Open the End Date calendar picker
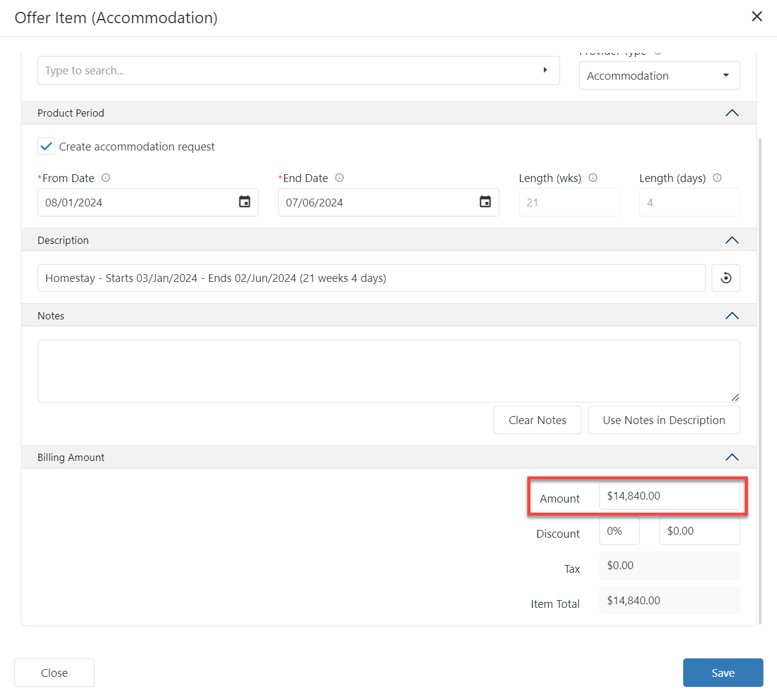Viewport: 777px width, 700px height. tap(485, 202)
